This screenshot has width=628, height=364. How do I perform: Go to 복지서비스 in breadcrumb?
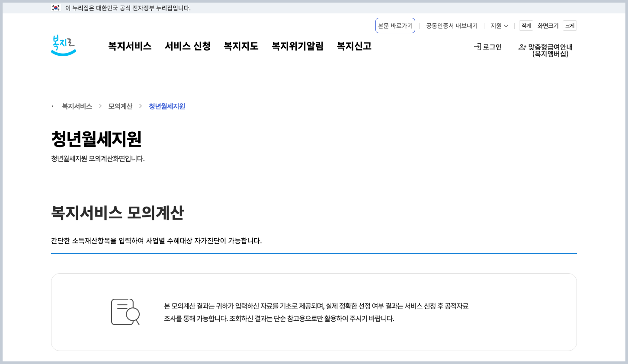77,106
